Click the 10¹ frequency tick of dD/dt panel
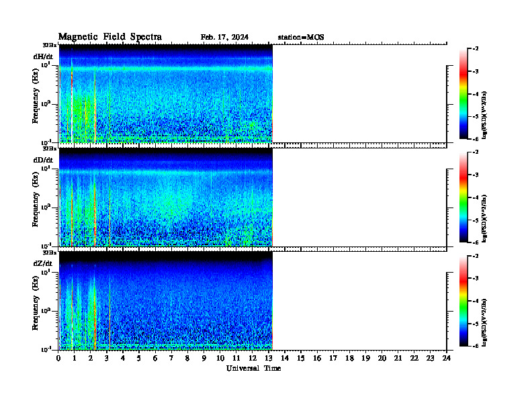The width and height of the screenshot is (532, 411). click(46, 168)
